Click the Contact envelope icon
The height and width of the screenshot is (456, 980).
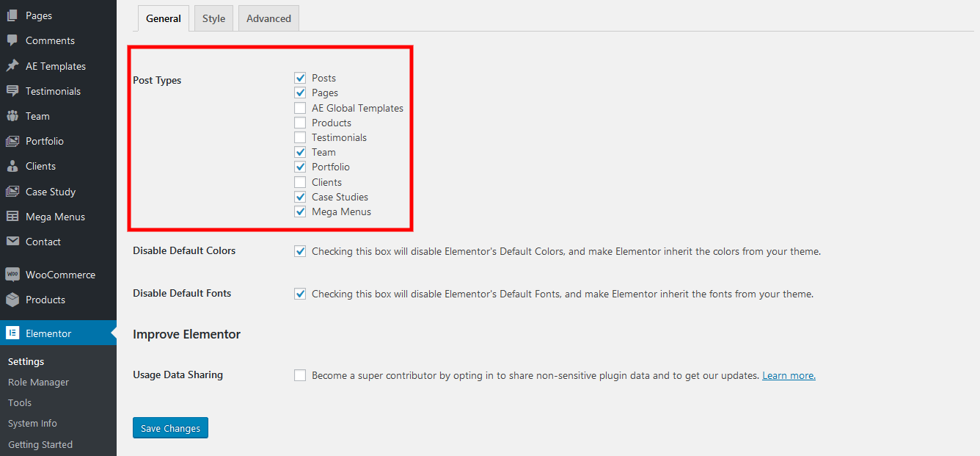click(x=12, y=242)
